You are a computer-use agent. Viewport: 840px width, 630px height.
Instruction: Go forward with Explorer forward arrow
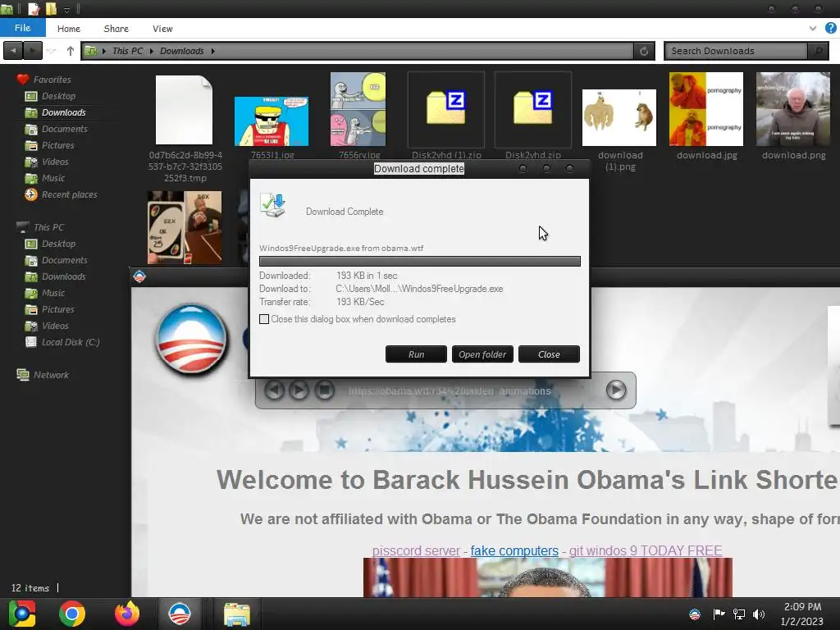click(x=32, y=51)
